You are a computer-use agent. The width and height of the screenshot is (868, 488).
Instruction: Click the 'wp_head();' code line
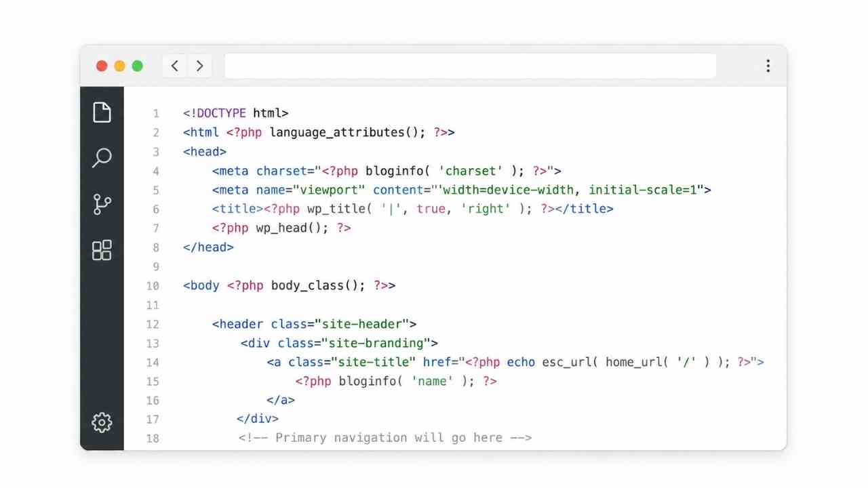click(x=282, y=228)
